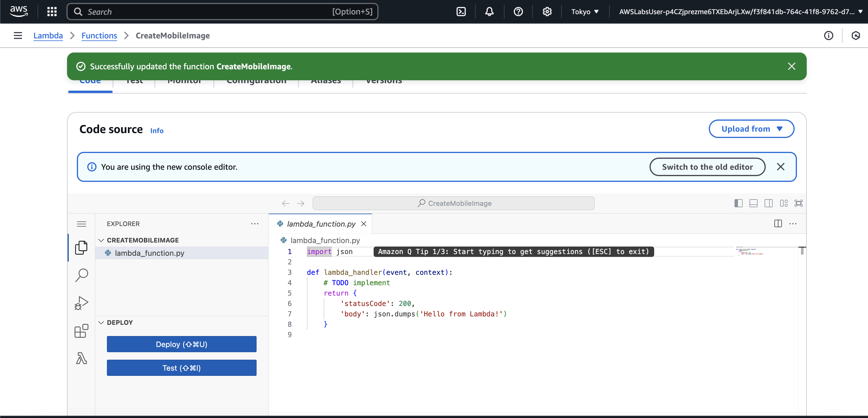Click the AWS services grid icon

(x=52, y=12)
